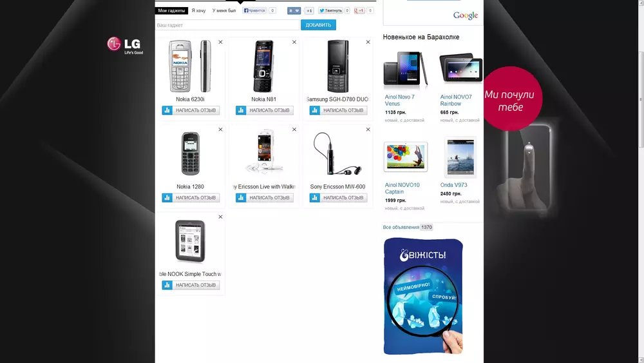Click the X on Samsung SGH-D780 DUOS card

(x=368, y=42)
